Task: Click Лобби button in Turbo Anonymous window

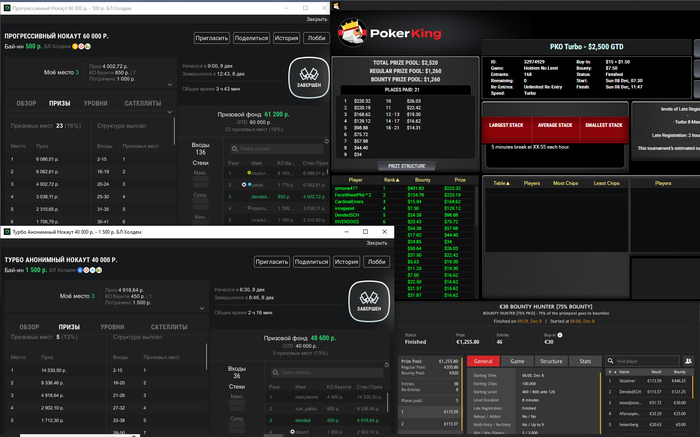Action: 376,262
